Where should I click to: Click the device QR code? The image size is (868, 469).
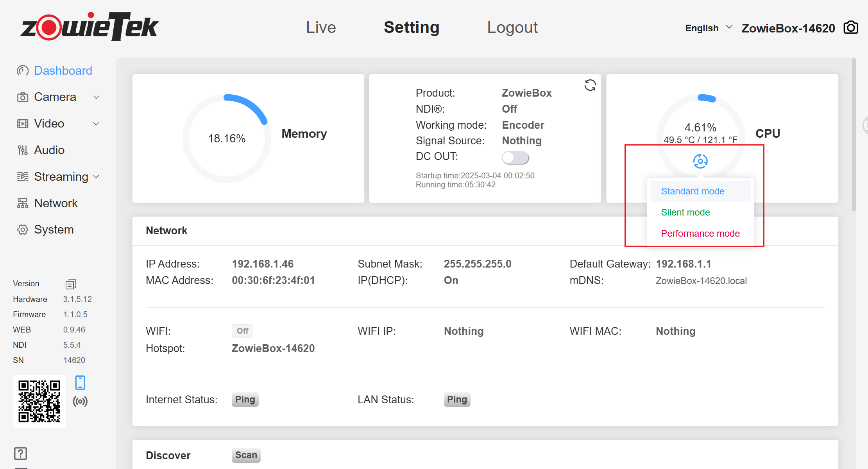click(x=39, y=401)
